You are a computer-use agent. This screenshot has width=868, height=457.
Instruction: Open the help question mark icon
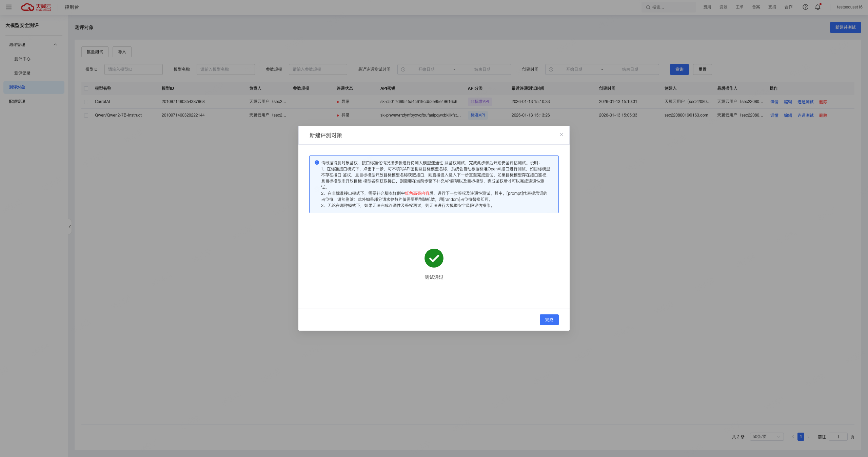[x=805, y=7]
